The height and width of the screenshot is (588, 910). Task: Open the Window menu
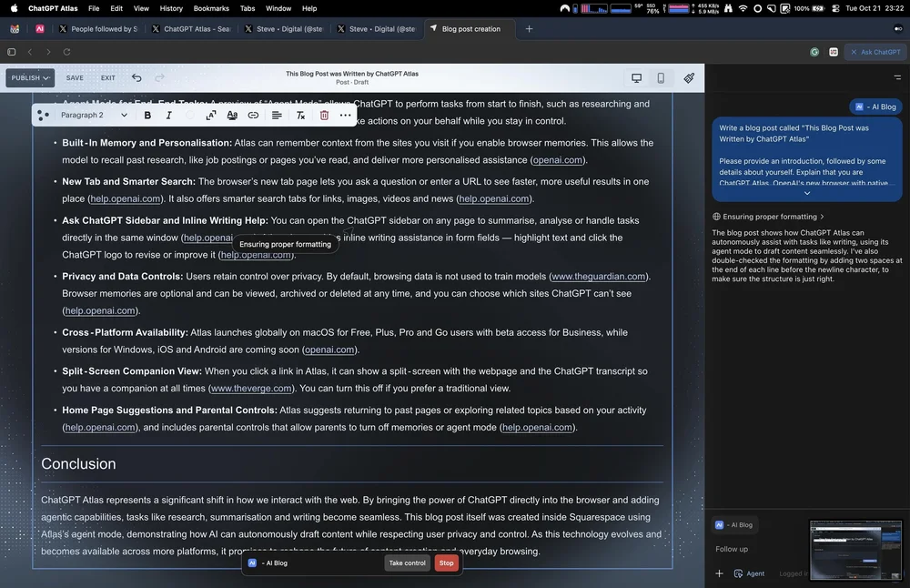pyautogui.click(x=278, y=8)
